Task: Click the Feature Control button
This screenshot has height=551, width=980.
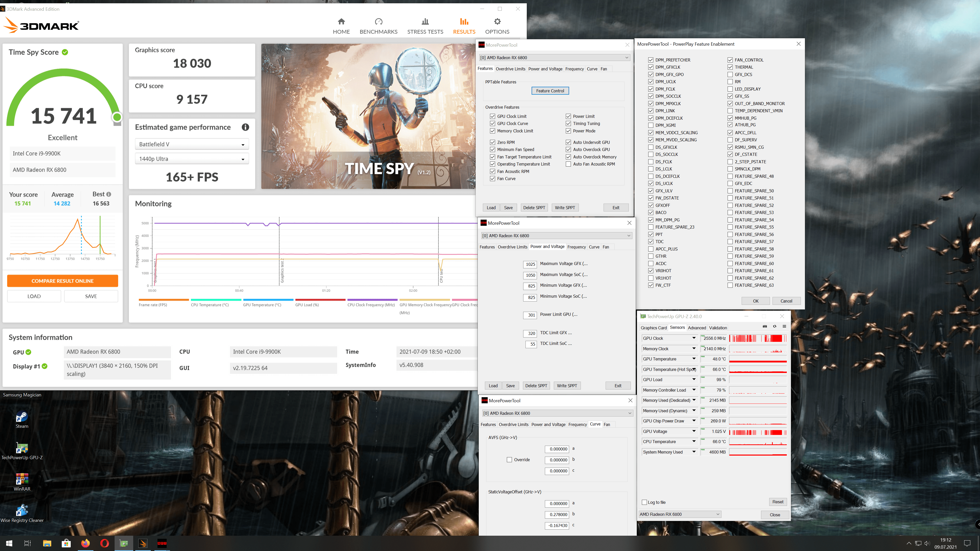Action: [x=550, y=91]
